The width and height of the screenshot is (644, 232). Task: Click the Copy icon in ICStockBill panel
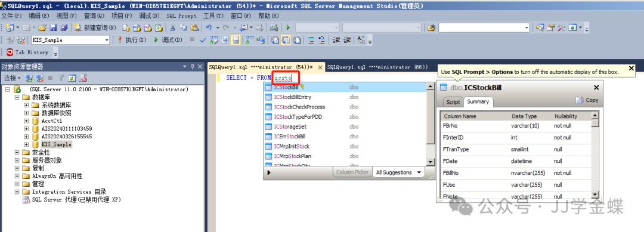(x=587, y=100)
